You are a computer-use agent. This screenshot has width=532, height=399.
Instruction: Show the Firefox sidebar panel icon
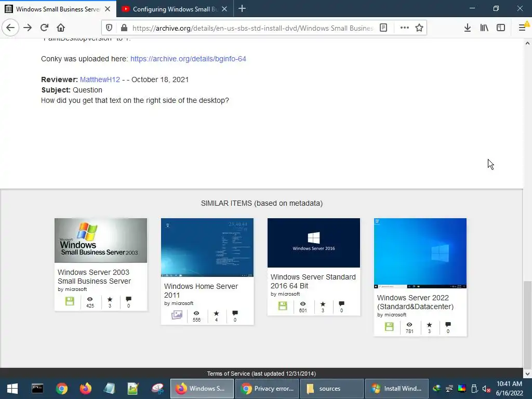[501, 28]
